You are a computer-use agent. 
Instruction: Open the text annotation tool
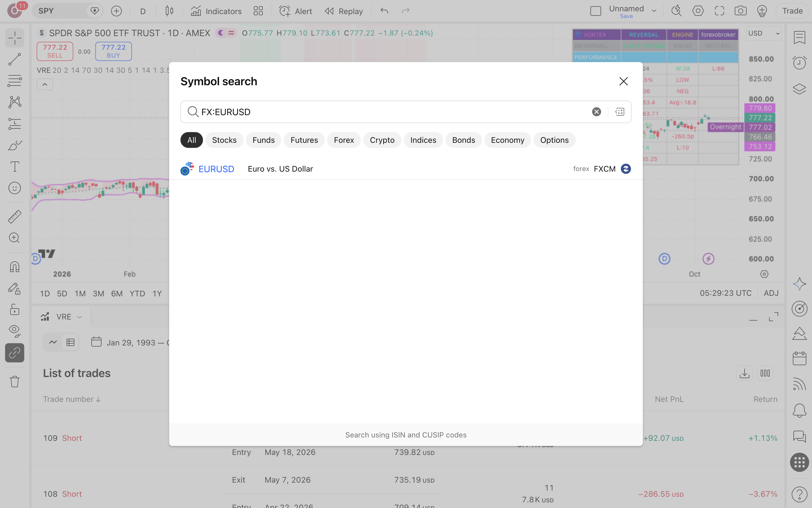pos(14,167)
